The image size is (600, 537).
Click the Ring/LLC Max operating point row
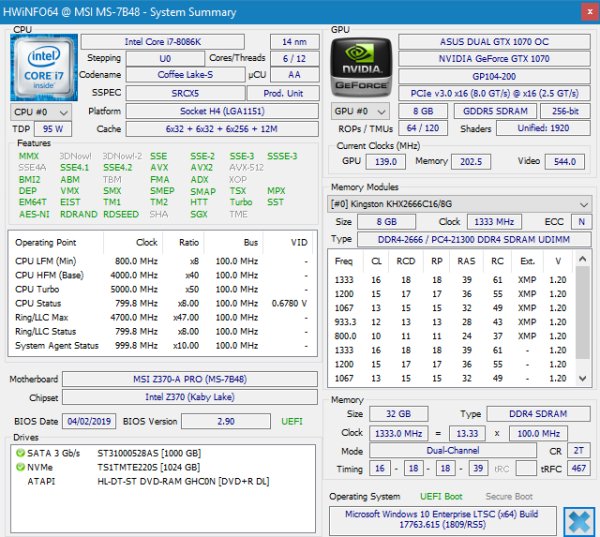(161, 317)
